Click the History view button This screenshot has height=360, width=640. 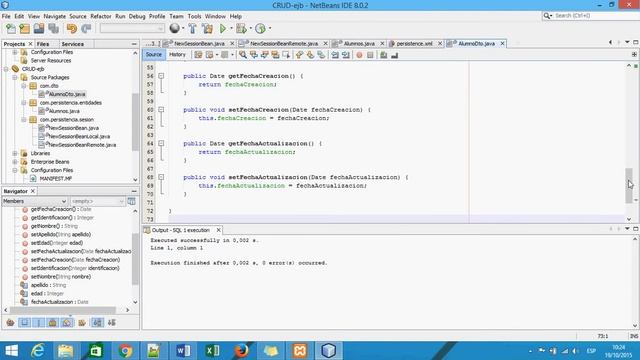(177, 54)
